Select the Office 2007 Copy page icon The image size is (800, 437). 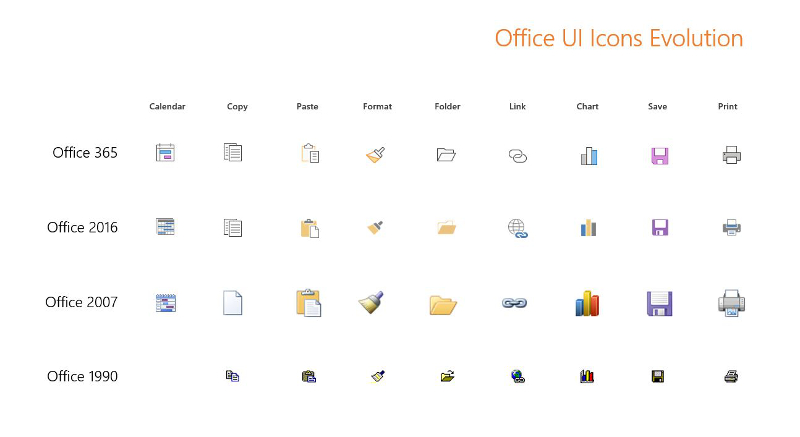tap(233, 303)
